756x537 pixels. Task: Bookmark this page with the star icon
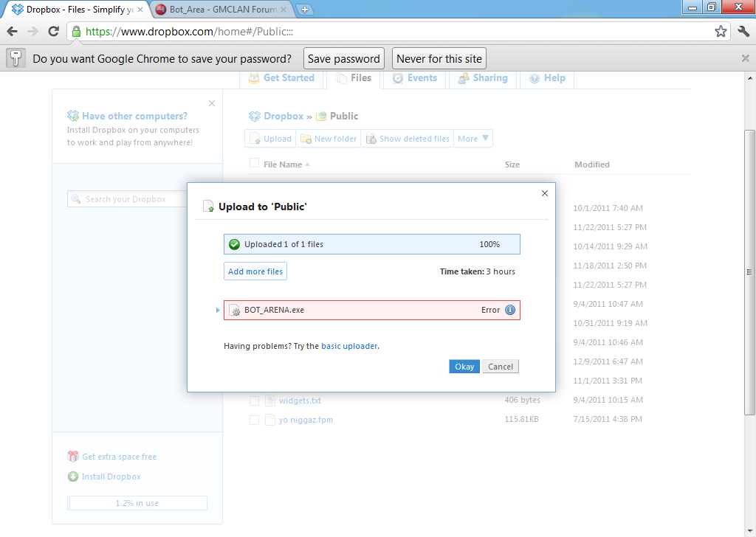tap(721, 32)
